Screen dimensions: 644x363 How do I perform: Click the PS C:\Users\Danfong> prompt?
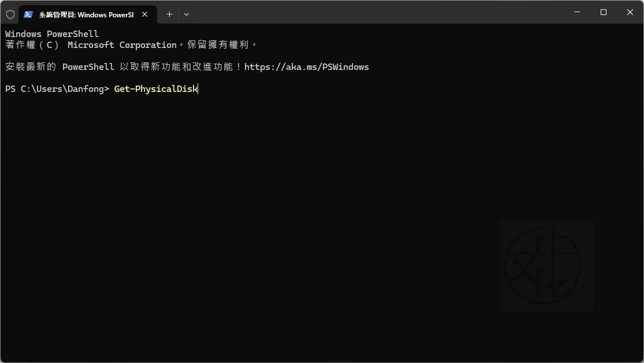[x=57, y=89]
